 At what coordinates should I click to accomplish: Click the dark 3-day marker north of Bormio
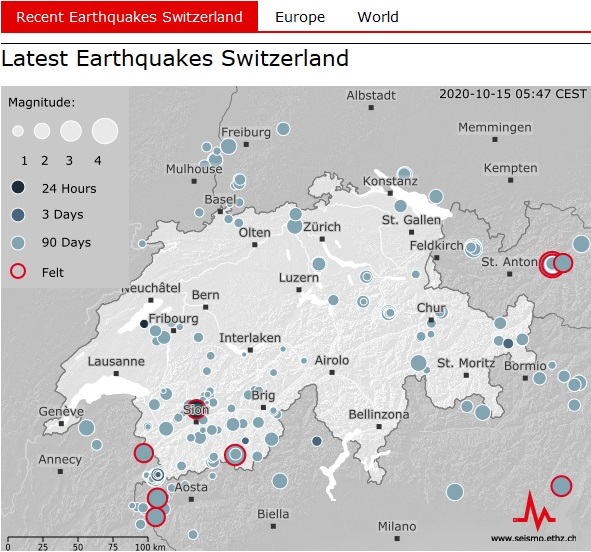pyautogui.click(x=508, y=343)
